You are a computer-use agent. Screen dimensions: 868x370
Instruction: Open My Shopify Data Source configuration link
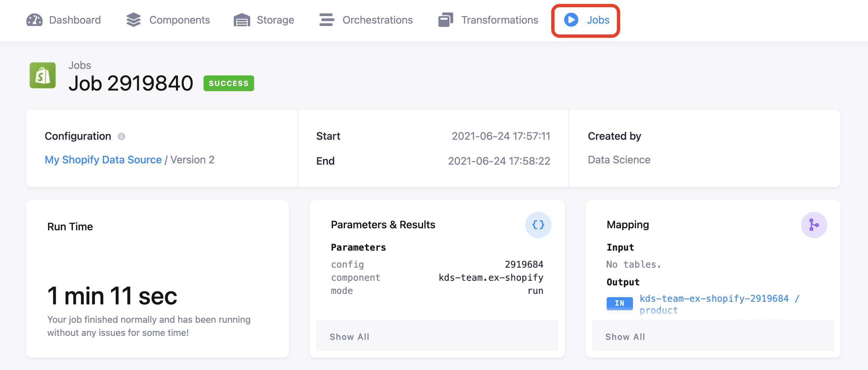click(103, 160)
